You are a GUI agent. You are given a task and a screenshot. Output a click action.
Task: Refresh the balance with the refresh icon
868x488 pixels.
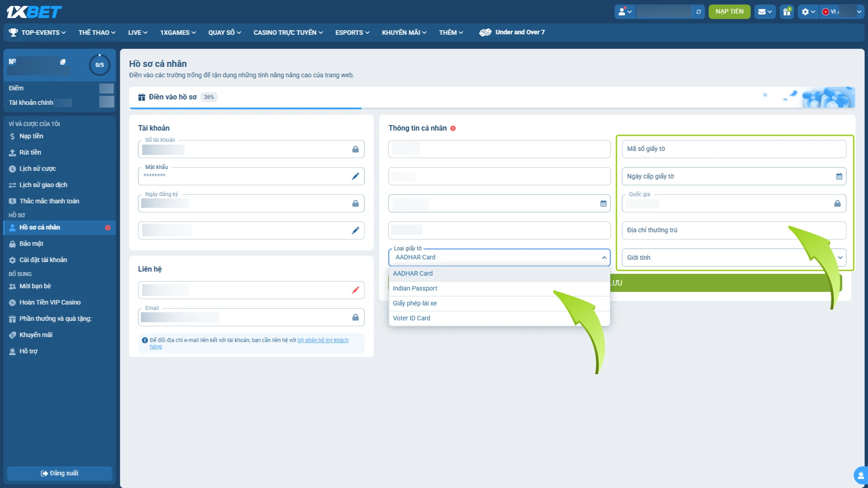[698, 12]
